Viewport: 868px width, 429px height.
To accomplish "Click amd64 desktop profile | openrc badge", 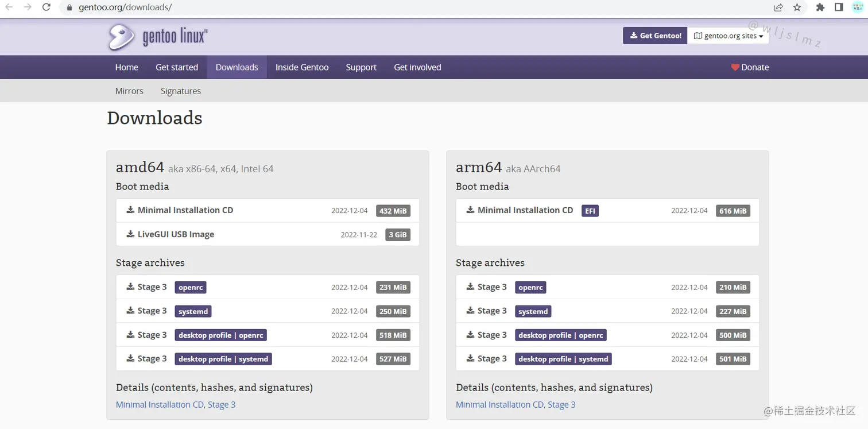I will 221,335.
